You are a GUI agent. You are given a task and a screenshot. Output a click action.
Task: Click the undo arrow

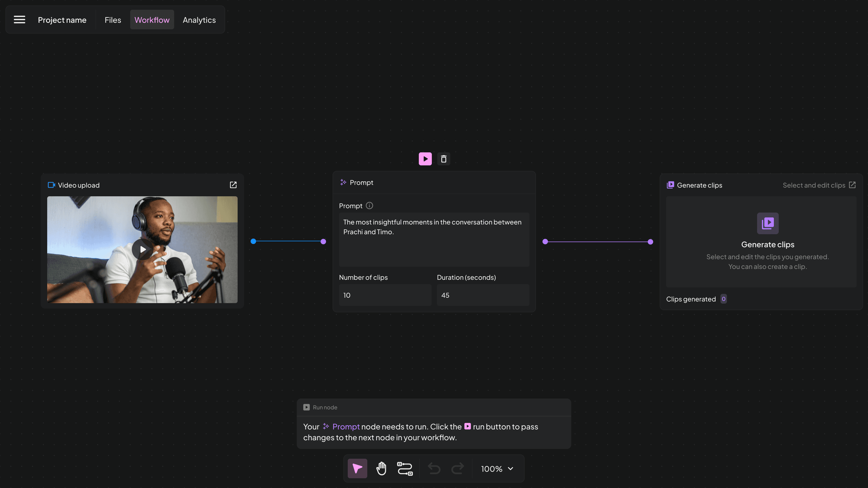pos(434,468)
